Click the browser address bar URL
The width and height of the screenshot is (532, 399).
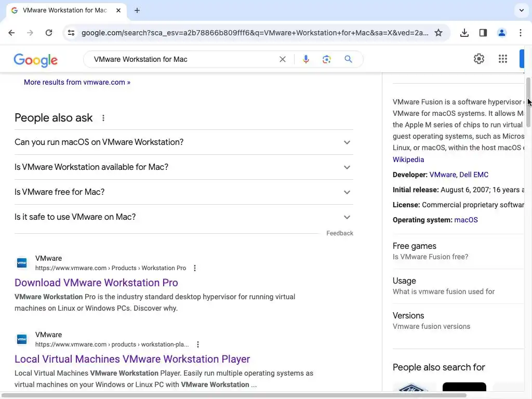(x=255, y=33)
